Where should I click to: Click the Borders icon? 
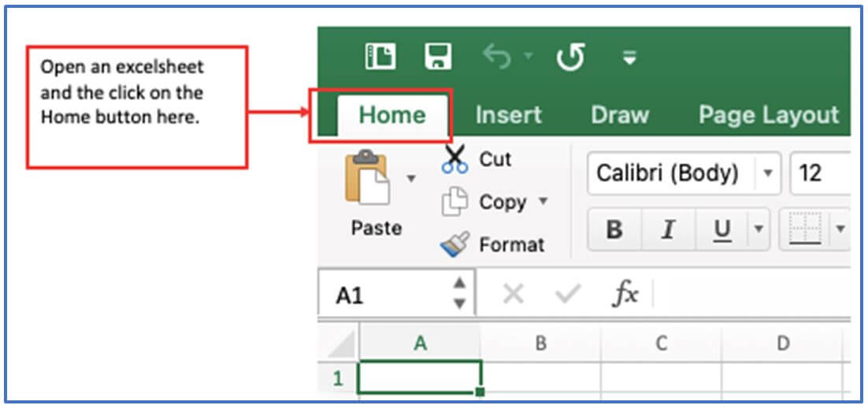(805, 229)
